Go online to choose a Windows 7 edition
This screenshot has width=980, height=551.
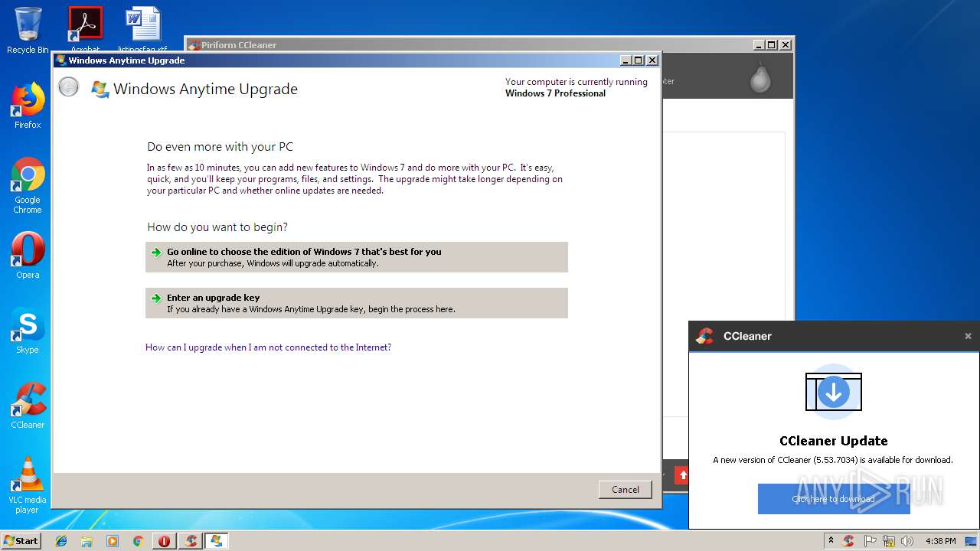pyautogui.click(x=357, y=257)
